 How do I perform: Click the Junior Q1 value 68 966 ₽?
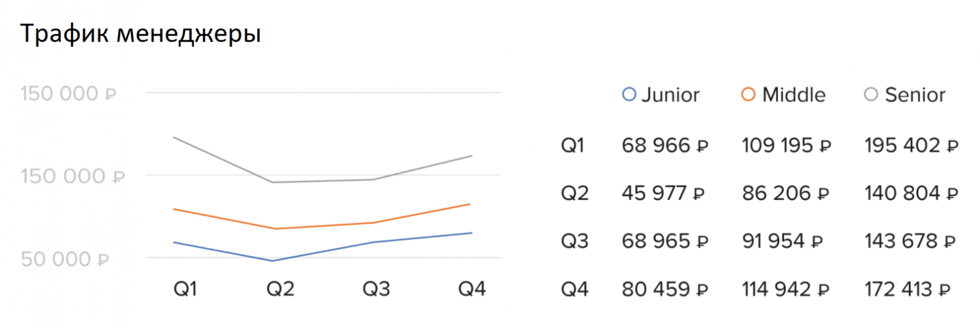tap(665, 145)
